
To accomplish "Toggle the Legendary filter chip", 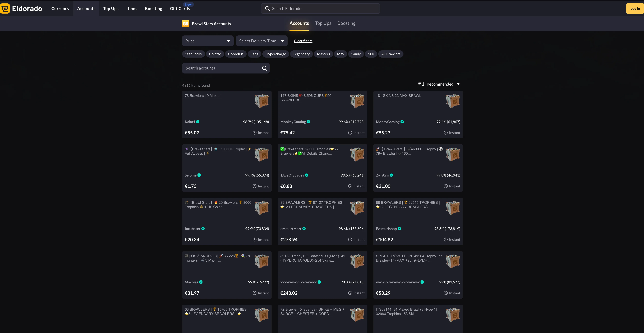I will 301,54.
